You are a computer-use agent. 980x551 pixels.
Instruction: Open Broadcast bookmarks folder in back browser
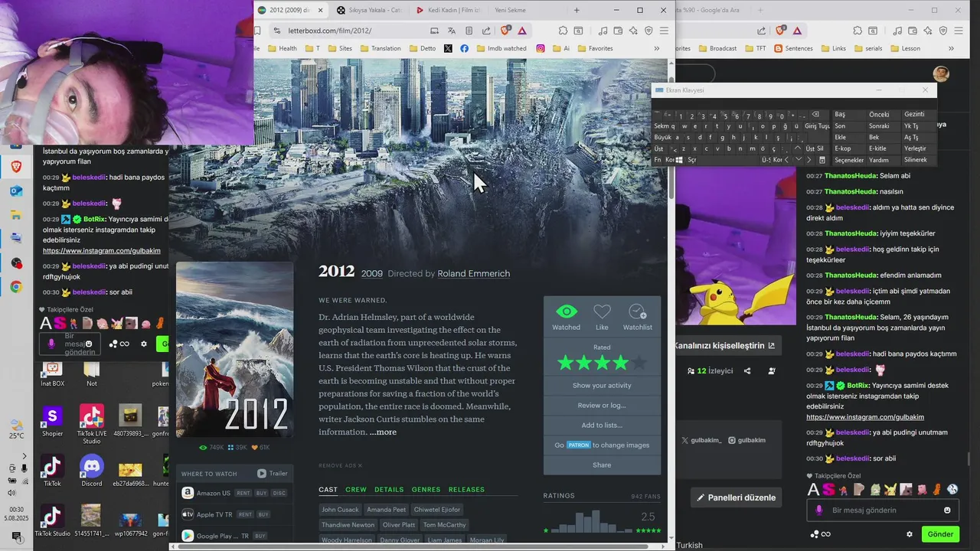(x=717, y=48)
